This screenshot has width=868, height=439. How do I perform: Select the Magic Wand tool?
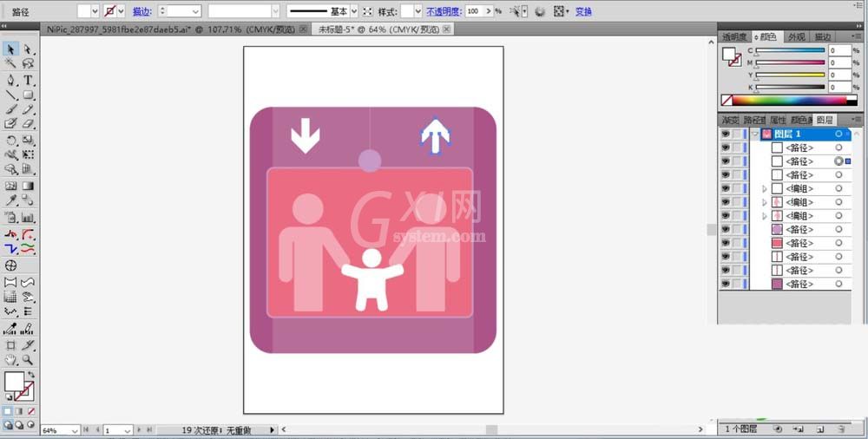[x=10, y=63]
